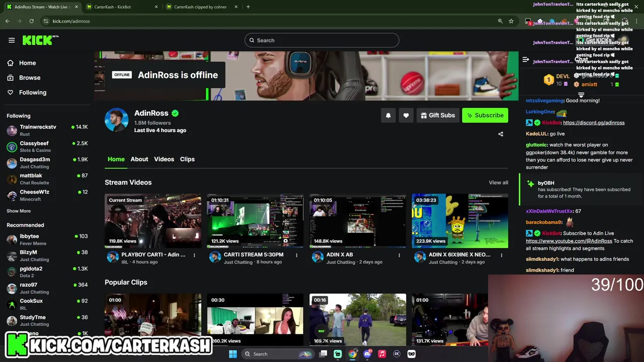This screenshot has width=644, height=362.
Task: Open options menu for PLAYBOY CARTI video
Action: click(194, 255)
